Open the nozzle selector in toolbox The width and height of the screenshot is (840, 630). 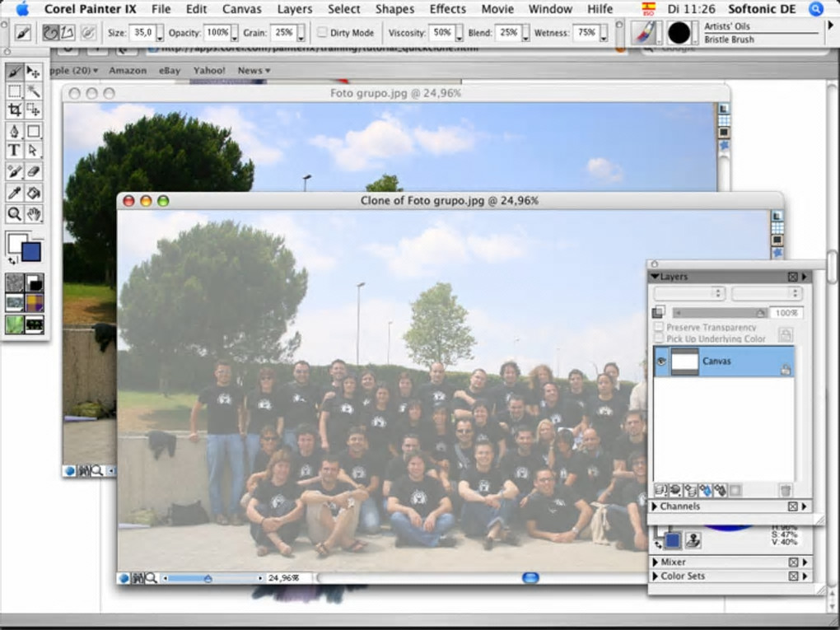[x=35, y=324]
